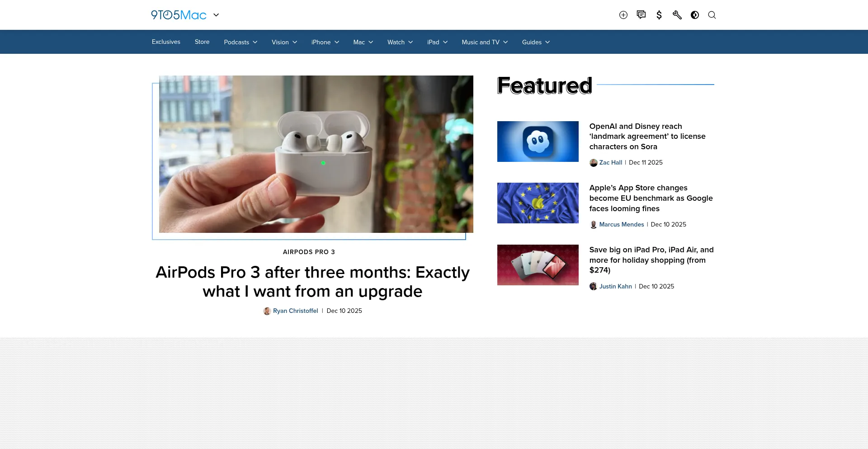Open the AirPods Pro 3 headline article
This screenshot has height=449, width=868.
(x=312, y=282)
